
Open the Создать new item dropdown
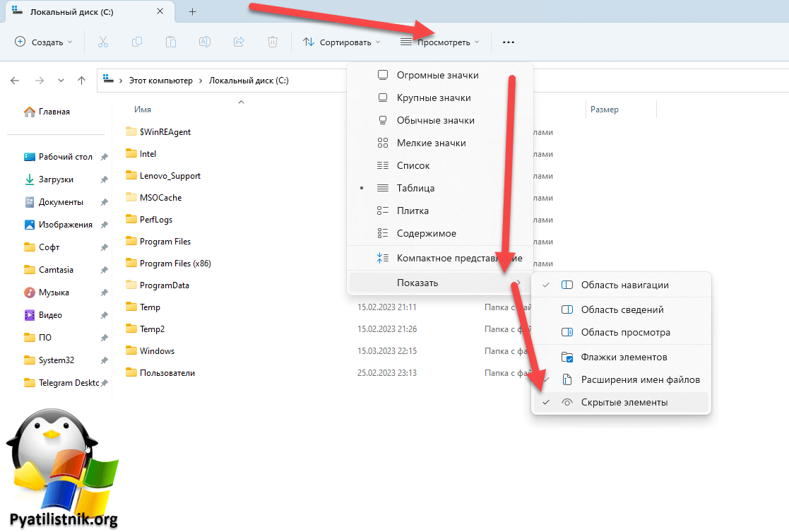44,42
